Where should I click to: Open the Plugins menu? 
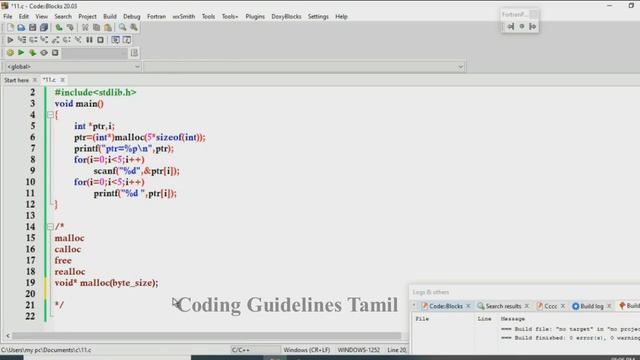(x=255, y=16)
